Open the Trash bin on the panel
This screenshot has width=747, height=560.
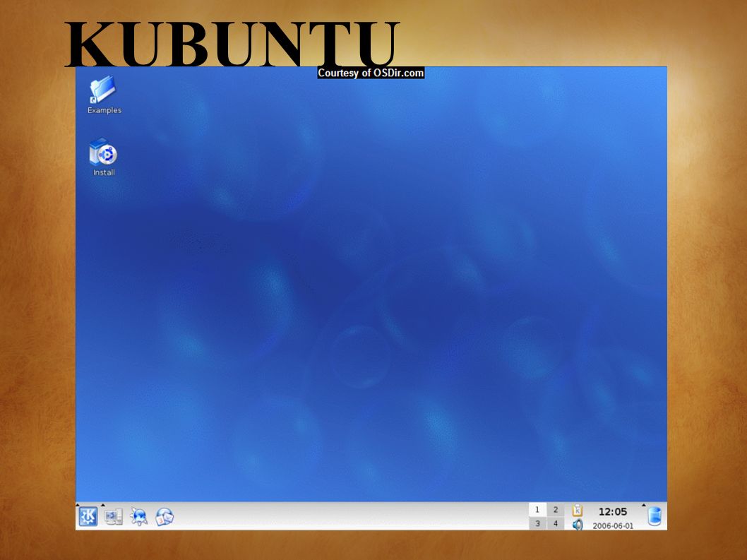click(655, 517)
